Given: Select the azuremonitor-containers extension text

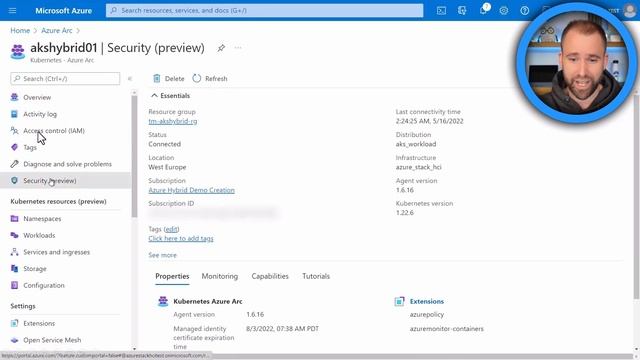Looking at the screenshot, I should (447, 329).
